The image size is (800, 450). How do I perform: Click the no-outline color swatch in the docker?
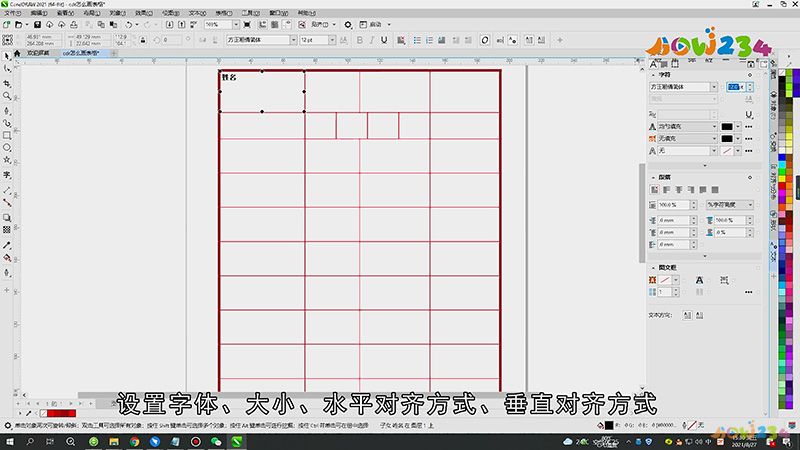click(727, 151)
